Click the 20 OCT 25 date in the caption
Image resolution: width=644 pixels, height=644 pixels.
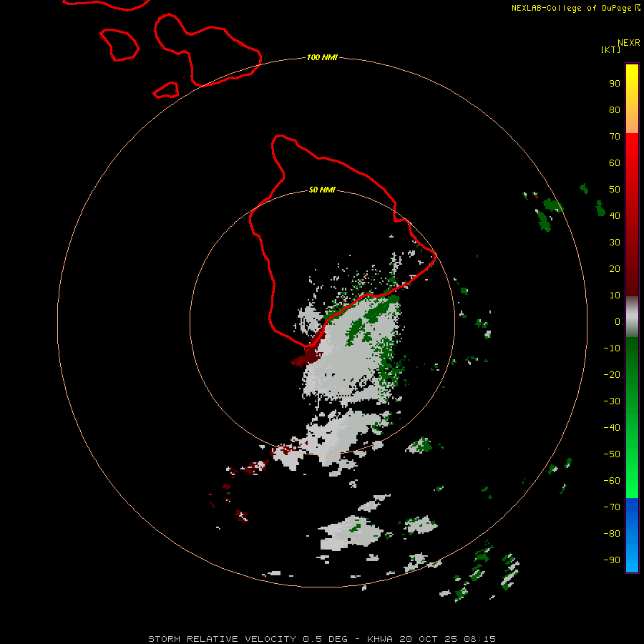tap(429, 639)
